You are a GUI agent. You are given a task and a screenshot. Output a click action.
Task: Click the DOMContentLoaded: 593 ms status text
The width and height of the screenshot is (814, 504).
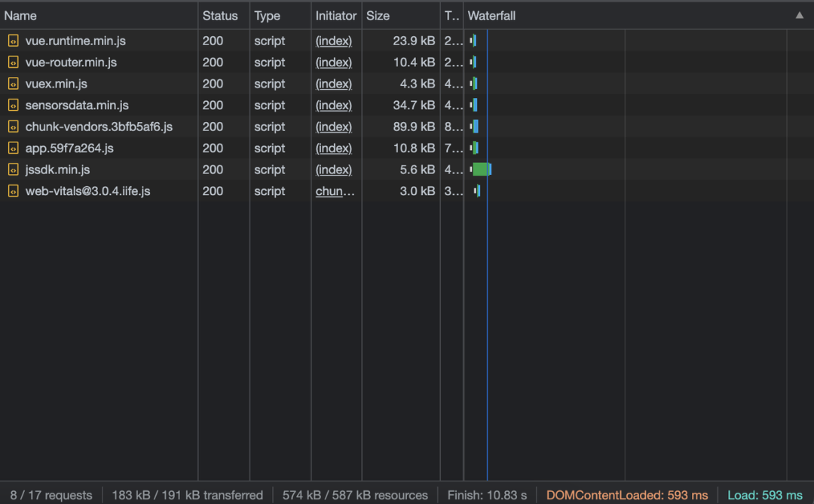[627, 495]
